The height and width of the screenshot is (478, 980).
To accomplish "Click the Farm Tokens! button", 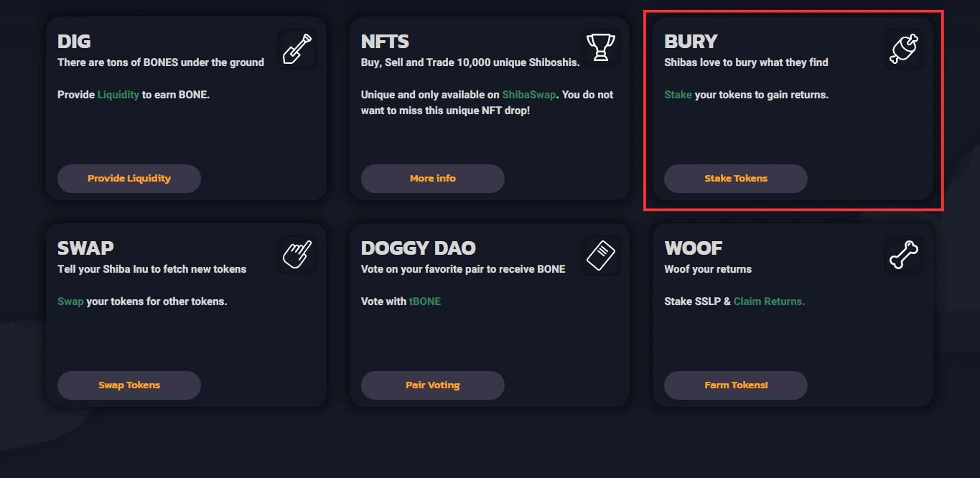I will [x=736, y=385].
